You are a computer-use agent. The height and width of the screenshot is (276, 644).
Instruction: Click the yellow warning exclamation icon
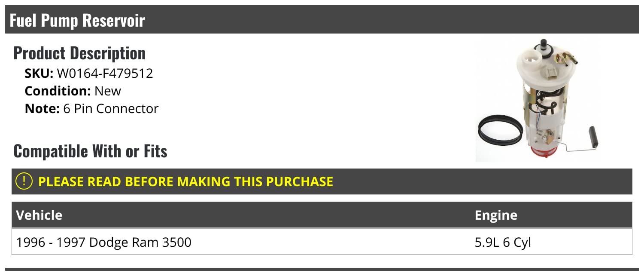coord(24,181)
